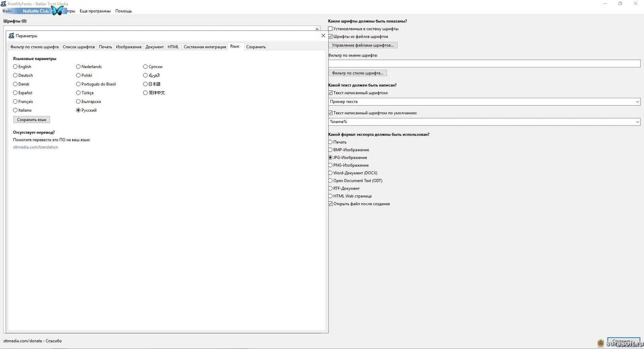Select Српски language option

tap(153, 67)
